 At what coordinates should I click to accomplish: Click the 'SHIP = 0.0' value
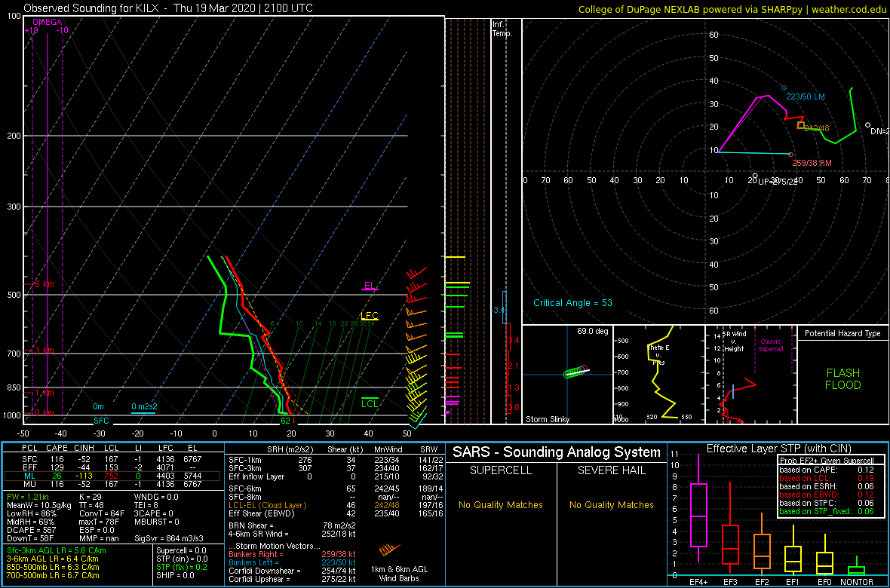(x=176, y=575)
